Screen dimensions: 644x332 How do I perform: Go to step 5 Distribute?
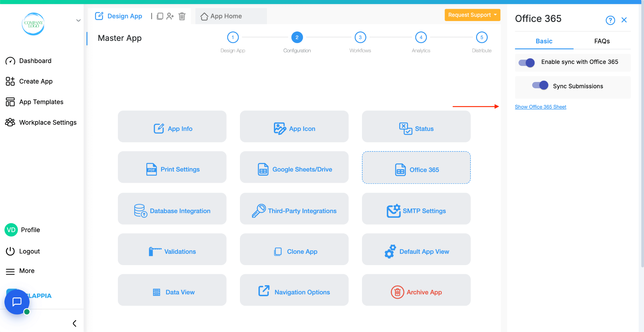click(481, 37)
